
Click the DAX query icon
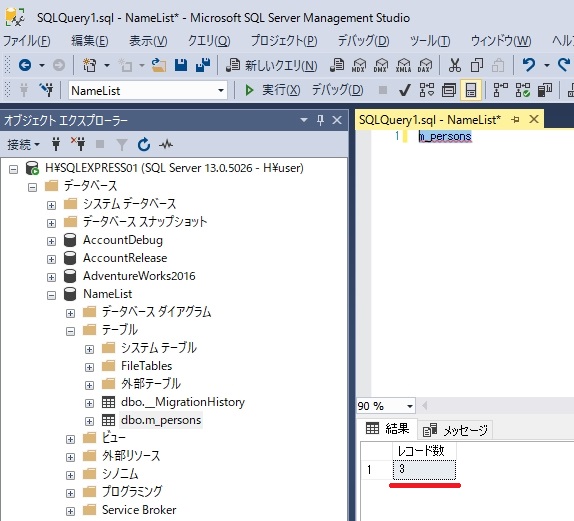pyautogui.click(x=425, y=66)
